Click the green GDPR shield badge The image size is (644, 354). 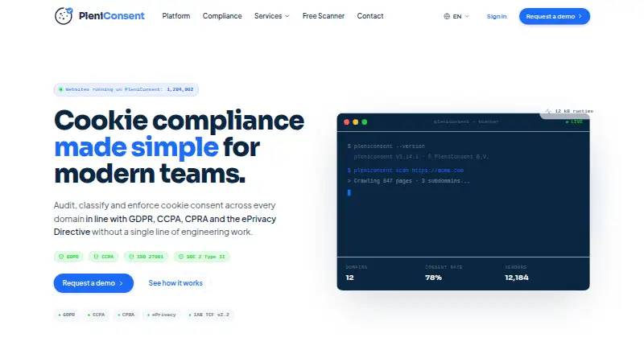point(68,257)
